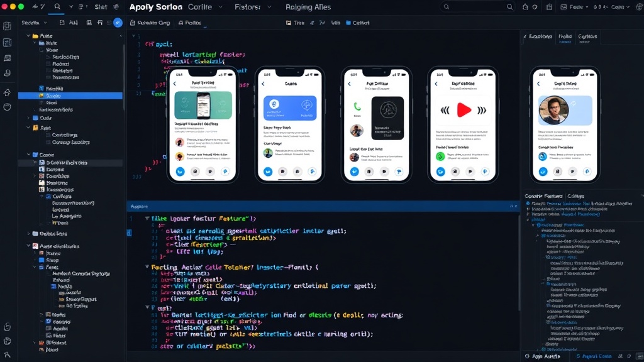This screenshot has height=362, width=644.
Task: Click the first phone preview thumbnail
Action: pos(203,125)
